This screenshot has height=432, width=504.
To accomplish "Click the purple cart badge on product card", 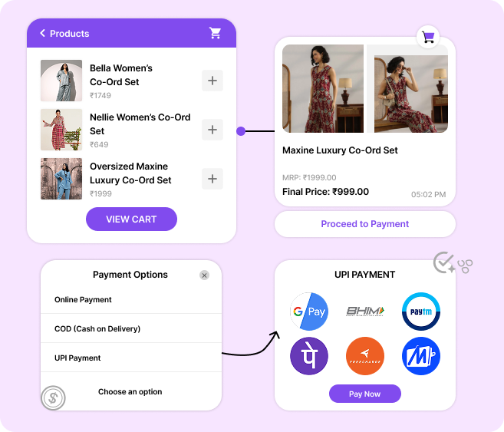I will point(428,37).
